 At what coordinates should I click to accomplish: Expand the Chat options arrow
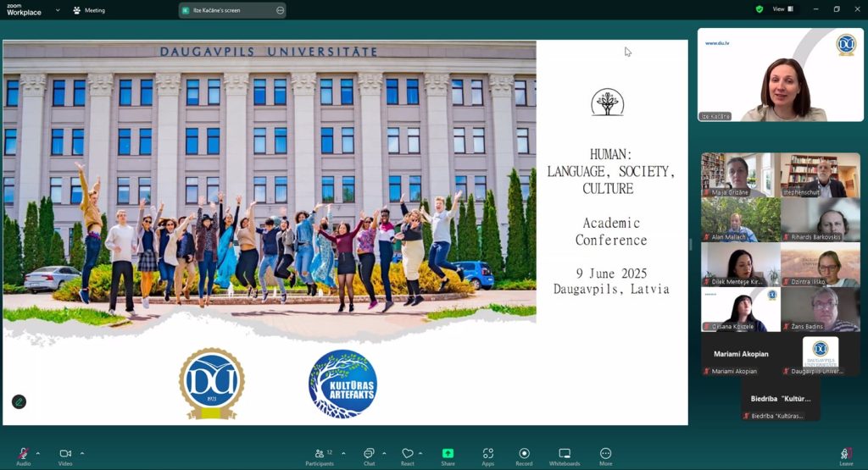coord(384,453)
